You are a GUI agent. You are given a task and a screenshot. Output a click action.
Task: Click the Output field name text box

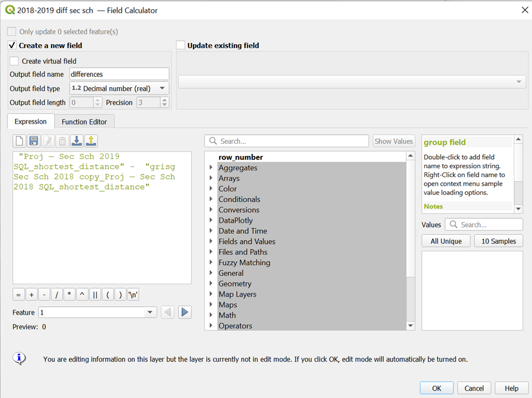(x=119, y=74)
